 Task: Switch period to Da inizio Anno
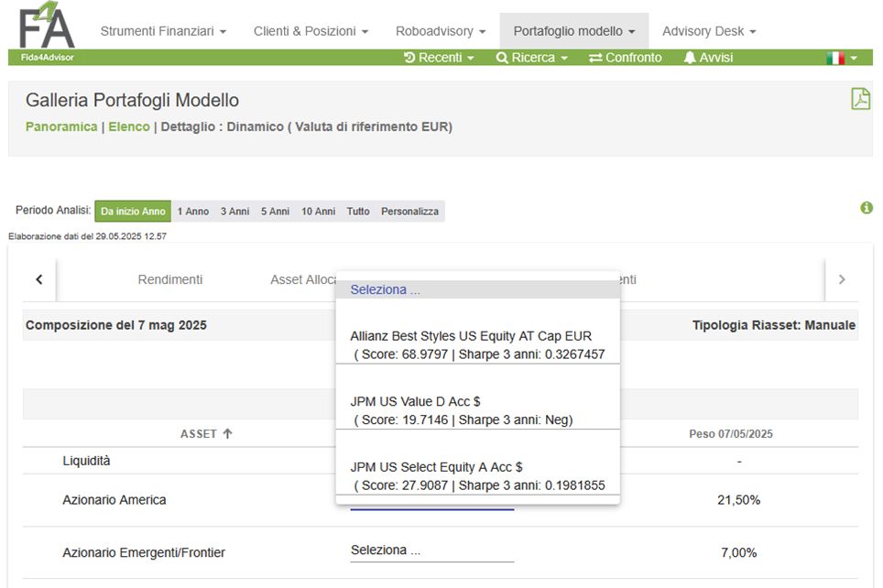tap(133, 212)
